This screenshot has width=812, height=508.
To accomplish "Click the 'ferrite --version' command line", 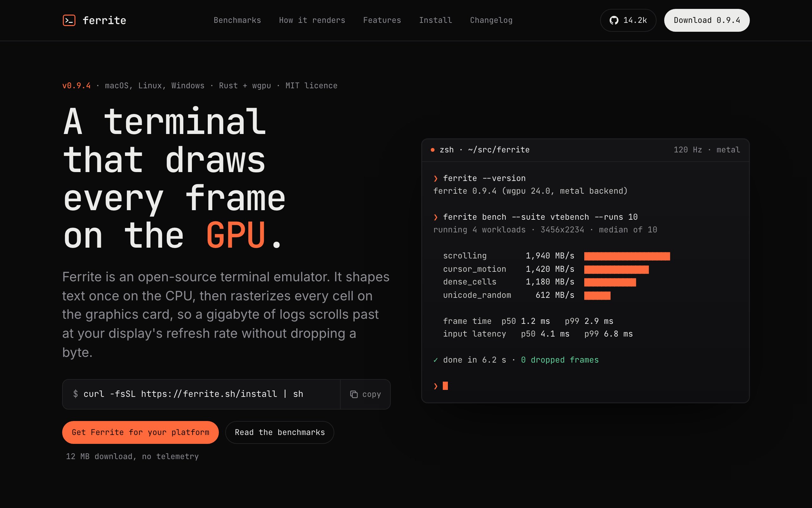I will click(x=484, y=178).
